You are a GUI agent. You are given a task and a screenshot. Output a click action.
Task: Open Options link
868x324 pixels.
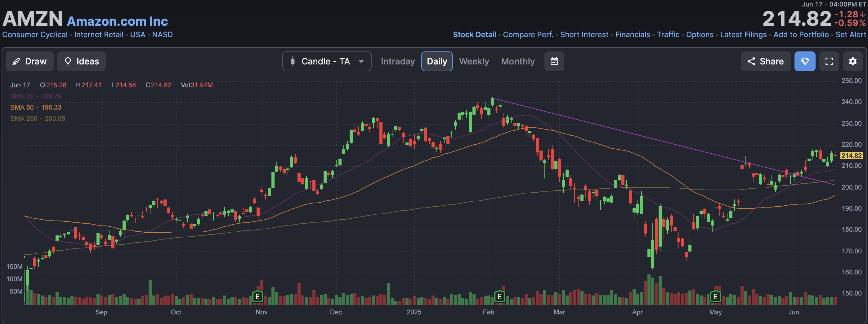(x=700, y=35)
